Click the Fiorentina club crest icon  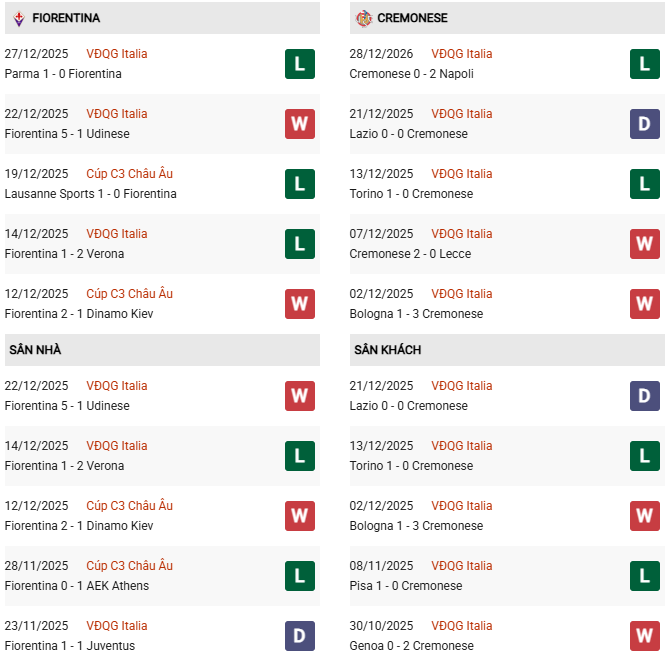[18, 18]
